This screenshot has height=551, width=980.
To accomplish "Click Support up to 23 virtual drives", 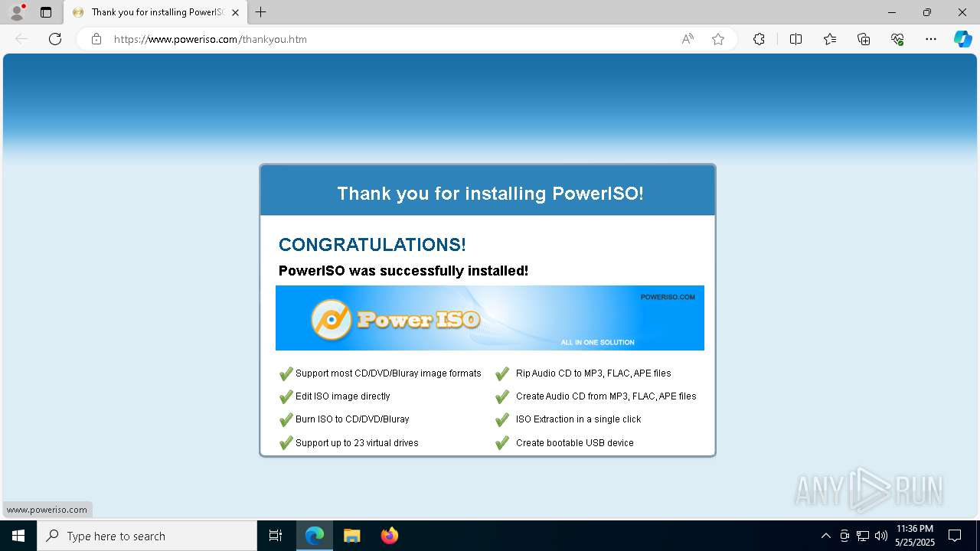I will coord(357,443).
